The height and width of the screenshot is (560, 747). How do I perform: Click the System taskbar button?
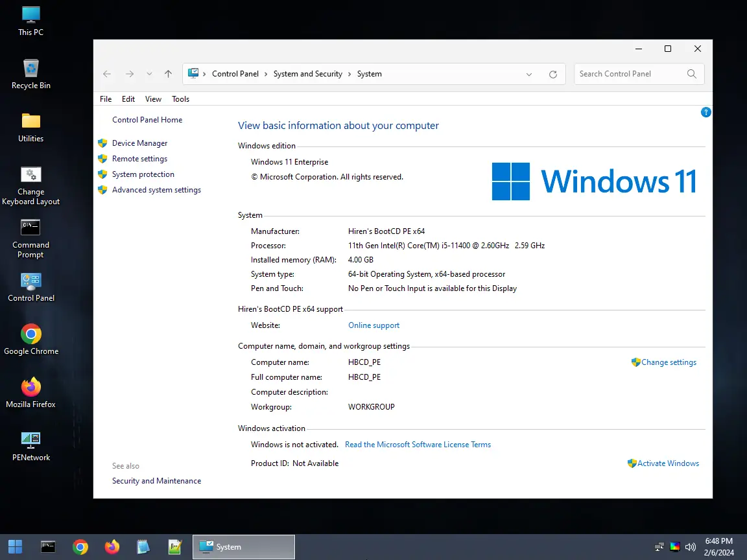click(x=244, y=546)
